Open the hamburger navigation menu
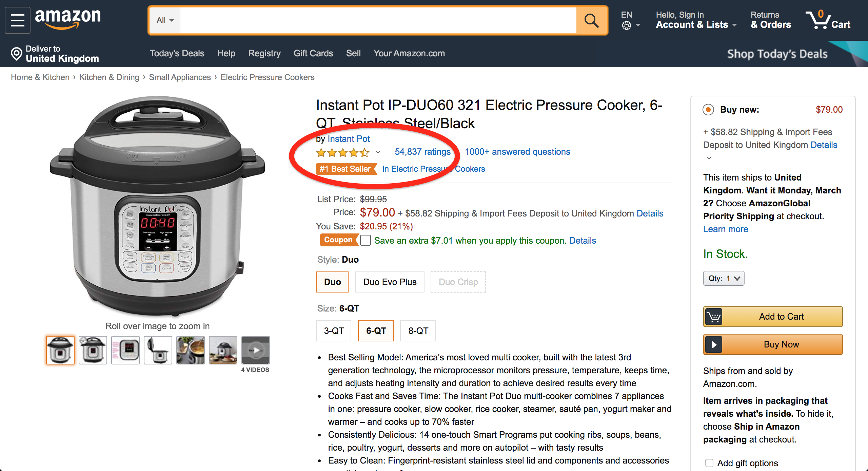The image size is (868, 471). pyautogui.click(x=17, y=20)
